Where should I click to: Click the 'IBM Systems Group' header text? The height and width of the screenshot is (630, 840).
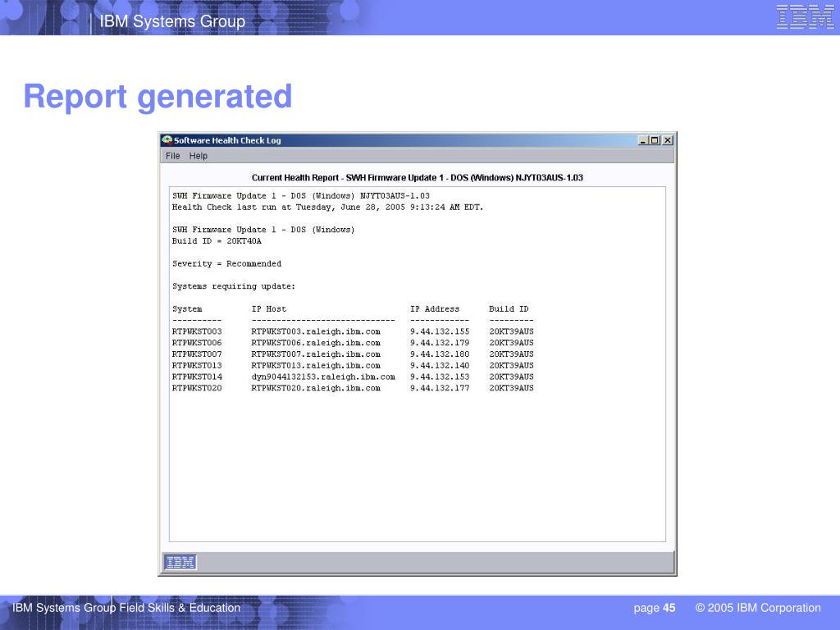coord(172,21)
